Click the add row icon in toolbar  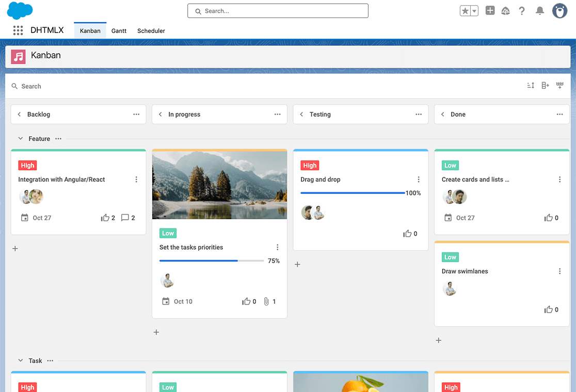click(560, 86)
